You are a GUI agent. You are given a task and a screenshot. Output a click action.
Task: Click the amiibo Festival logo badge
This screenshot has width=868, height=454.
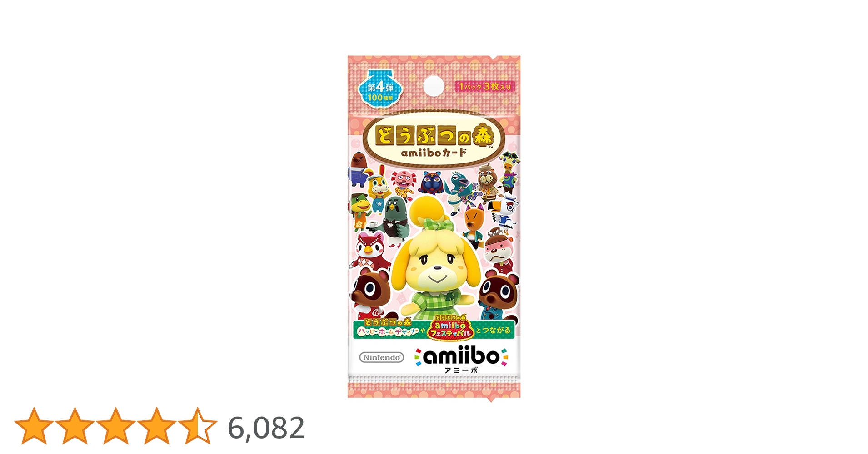[x=450, y=327]
